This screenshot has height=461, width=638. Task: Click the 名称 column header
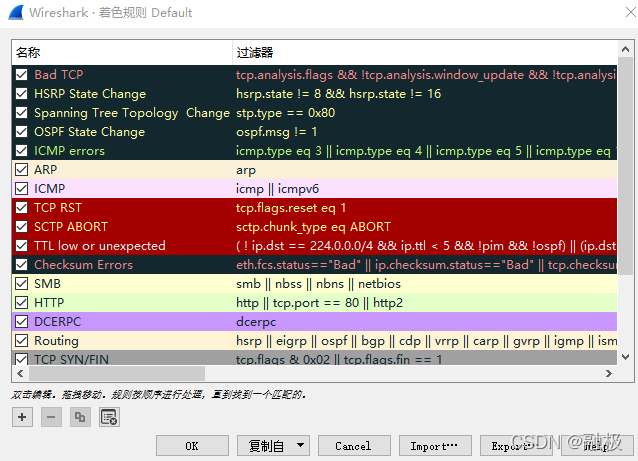click(122, 52)
